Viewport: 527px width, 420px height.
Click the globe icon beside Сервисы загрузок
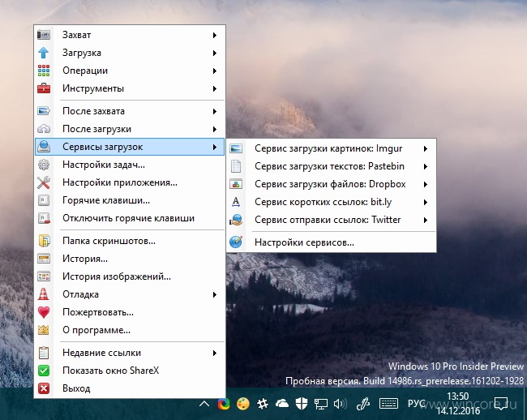44,147
